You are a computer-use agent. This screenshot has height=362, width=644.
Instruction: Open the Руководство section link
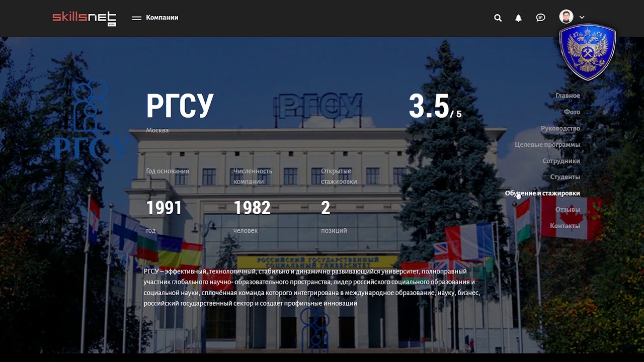point(560,128)
